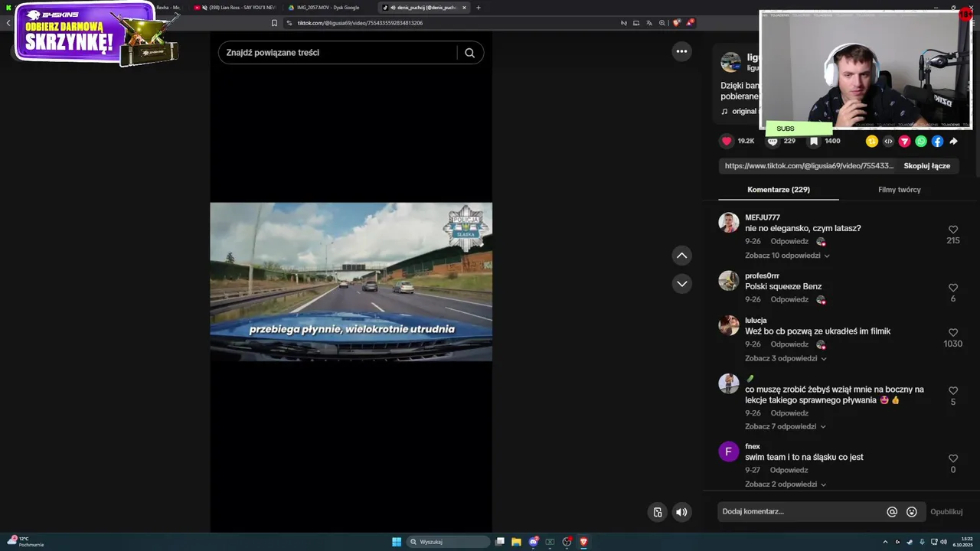Share the video on WhatsApp
The height and width of the screenshot is (551, 980).
921,141
